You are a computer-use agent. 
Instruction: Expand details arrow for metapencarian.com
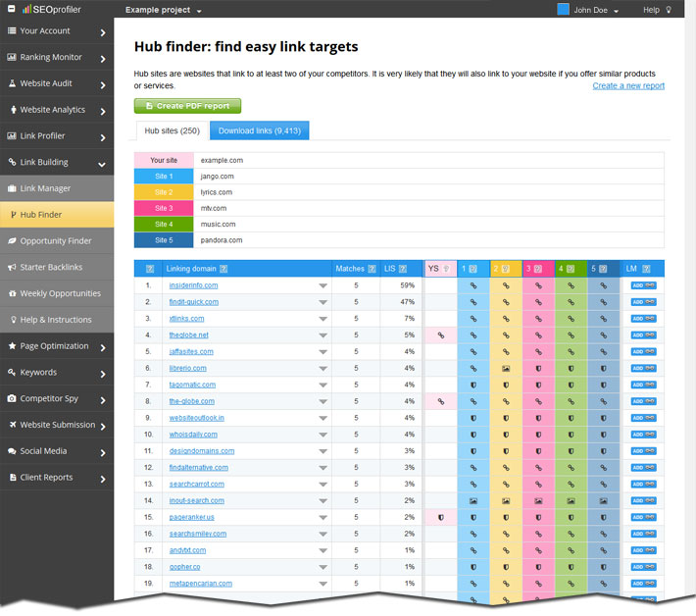323,584
